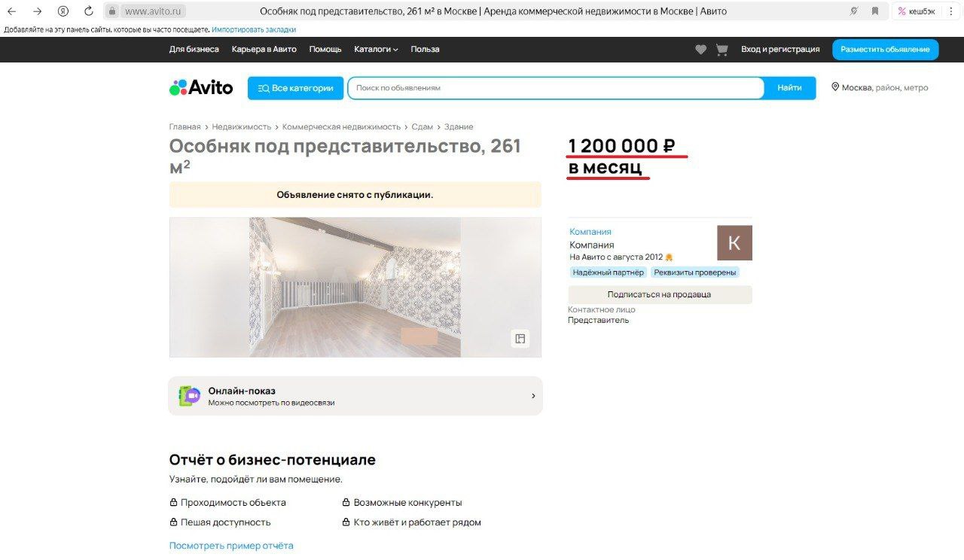Screen dimensions: 964x560
Task: Click the browser back arrow
Action: tap(12, 11)
